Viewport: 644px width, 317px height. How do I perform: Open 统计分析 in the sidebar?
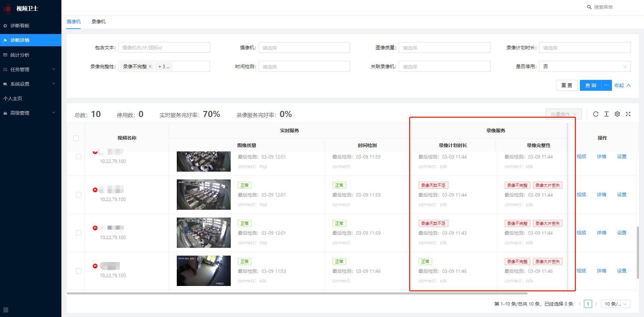coord(20,55)
